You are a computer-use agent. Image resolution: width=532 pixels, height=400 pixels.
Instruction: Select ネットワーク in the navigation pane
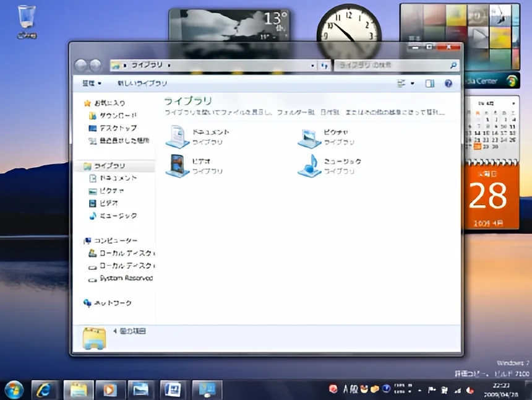[113, 303]
